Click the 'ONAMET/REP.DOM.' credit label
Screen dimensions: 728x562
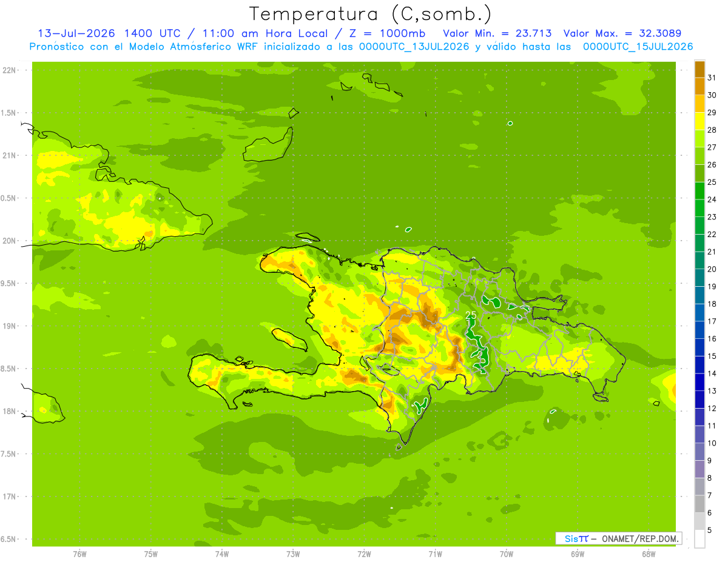[639, 538]
